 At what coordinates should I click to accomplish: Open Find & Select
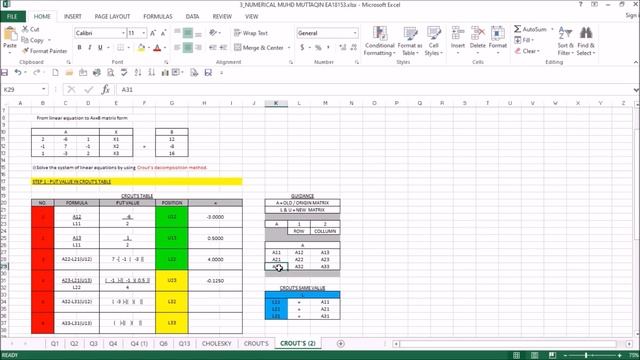pyautogui.click(x=586, y=41)
